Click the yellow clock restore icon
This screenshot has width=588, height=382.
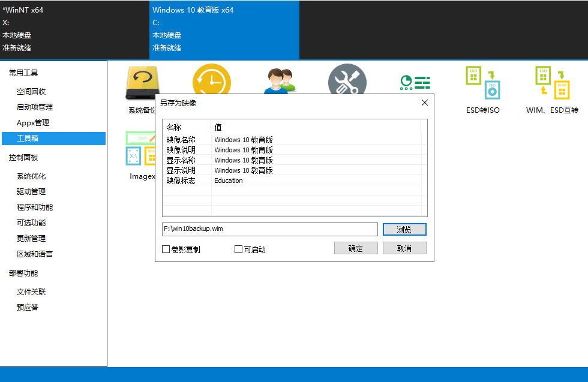(211, 80)
